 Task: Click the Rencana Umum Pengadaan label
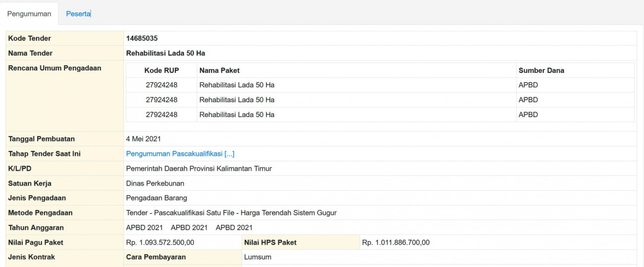click(54, 68)
